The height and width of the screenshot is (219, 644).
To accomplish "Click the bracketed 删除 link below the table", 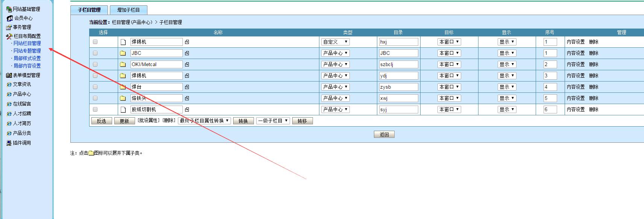I will coord(169,120).
